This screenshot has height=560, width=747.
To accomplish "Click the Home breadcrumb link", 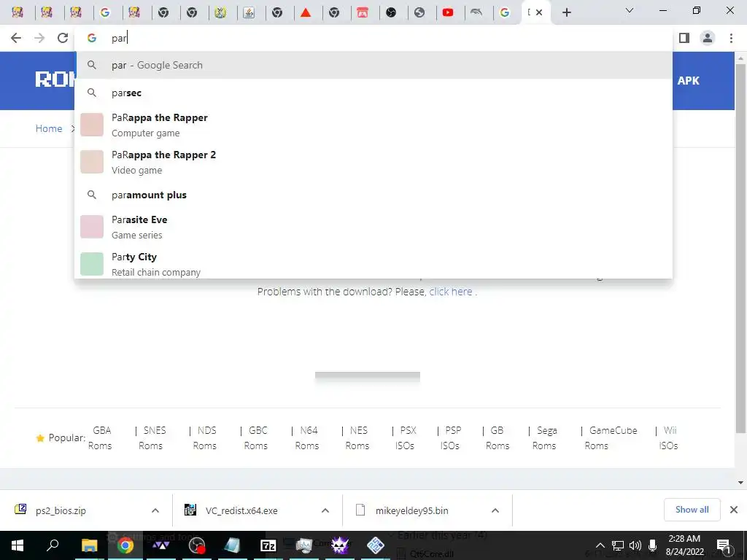I will coord(49,128).
